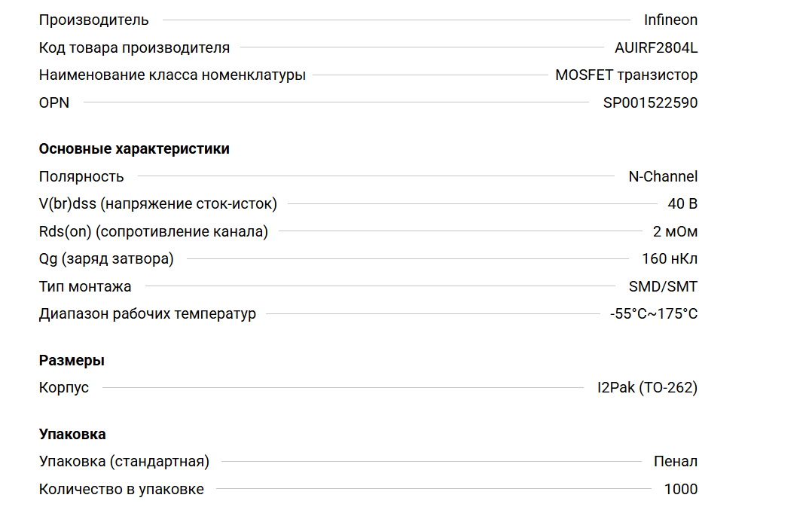812x507 pixels.
Task: Select the part code AUIRF2804L
Action: (x=656, y=47)
